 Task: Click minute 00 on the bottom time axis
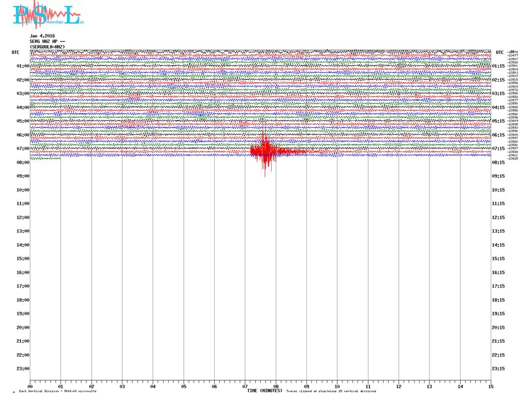30,386
